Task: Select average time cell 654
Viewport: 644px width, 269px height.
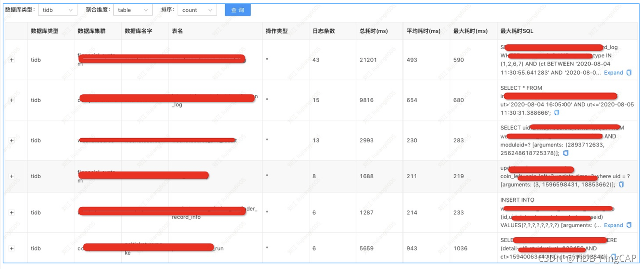Action: [412, 100]
